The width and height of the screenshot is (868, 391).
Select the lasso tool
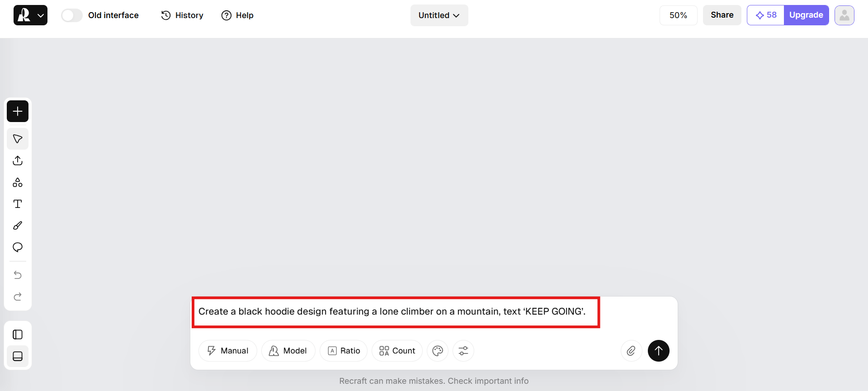coord(18,247)
